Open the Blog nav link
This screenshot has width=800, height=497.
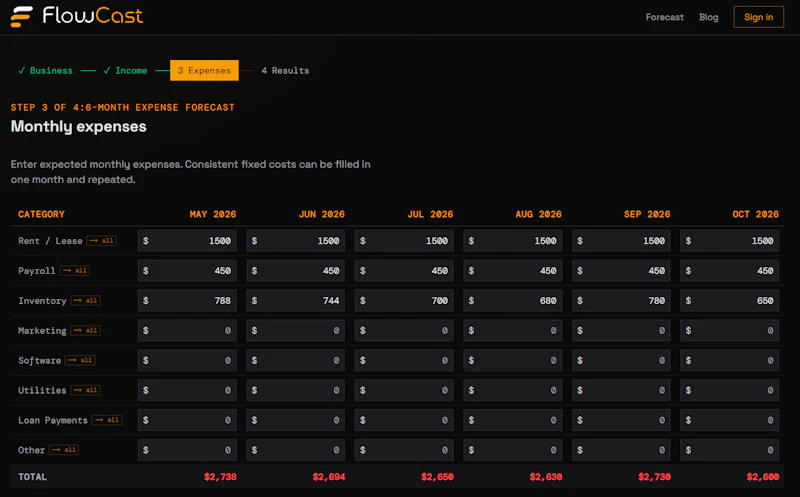point(708,17)
